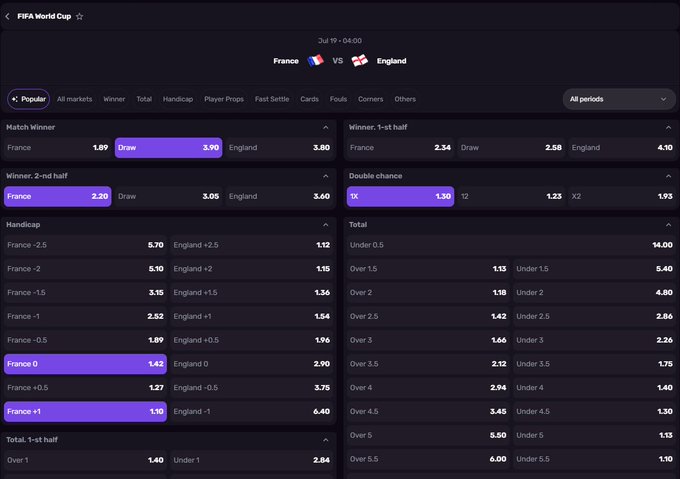Pick 1-st half Draw at 2.58
This screenshot has width=680, height=479.
511,148
